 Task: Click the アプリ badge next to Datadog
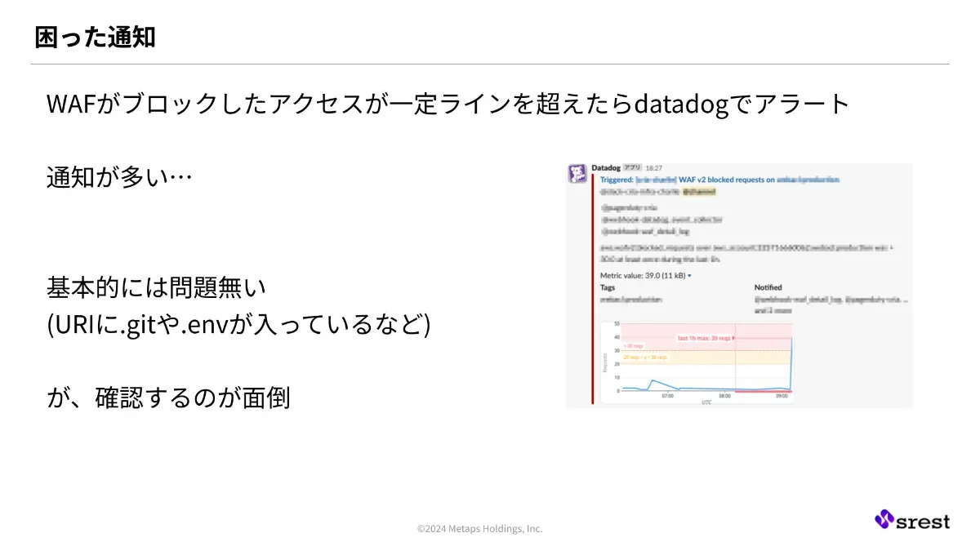coord(631,168)
